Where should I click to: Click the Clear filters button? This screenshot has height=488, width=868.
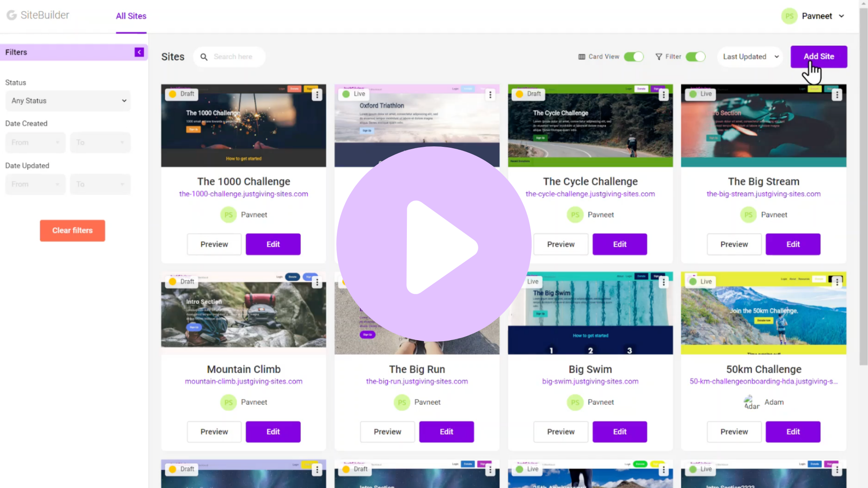coord(72,230)
